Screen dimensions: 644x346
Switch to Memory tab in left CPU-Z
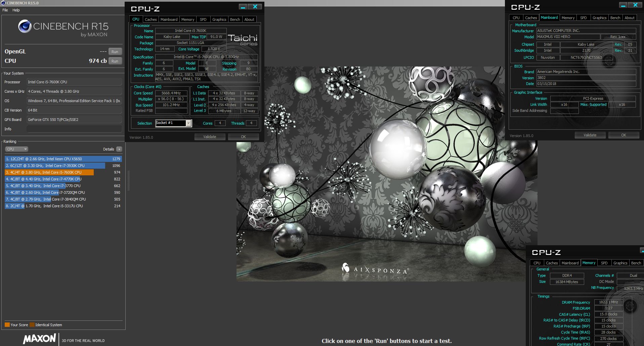[188, 19]
